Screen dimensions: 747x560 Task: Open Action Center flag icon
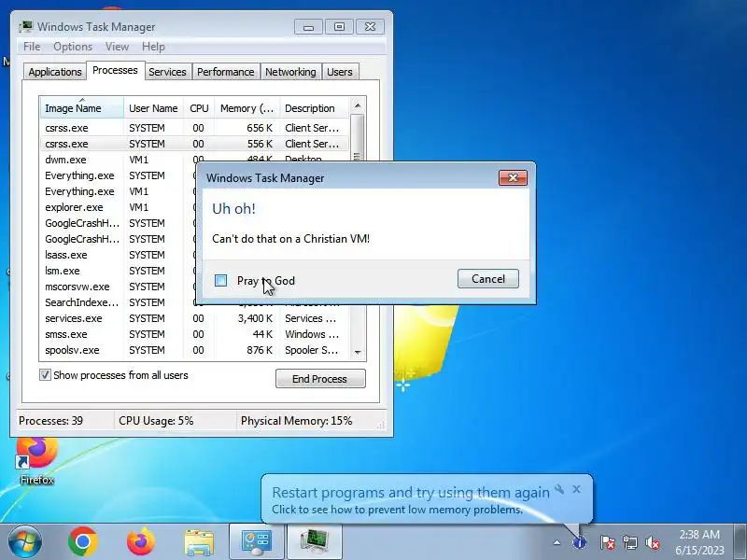point(608,542)
